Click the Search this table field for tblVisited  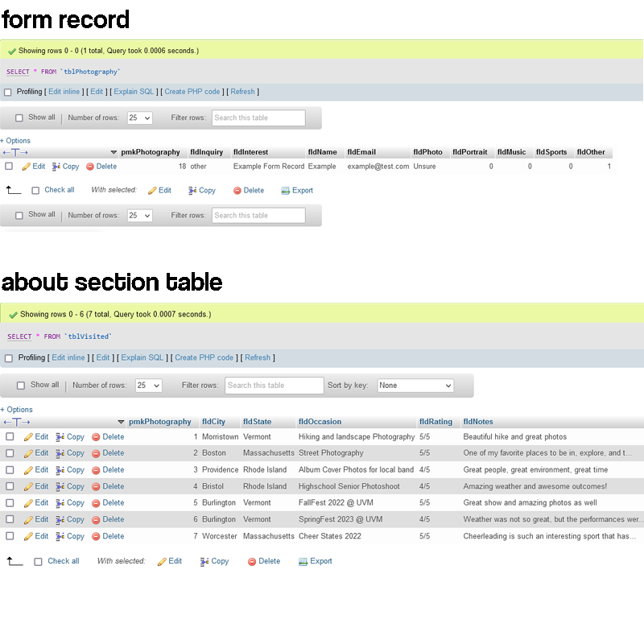[x=274, y=386]
